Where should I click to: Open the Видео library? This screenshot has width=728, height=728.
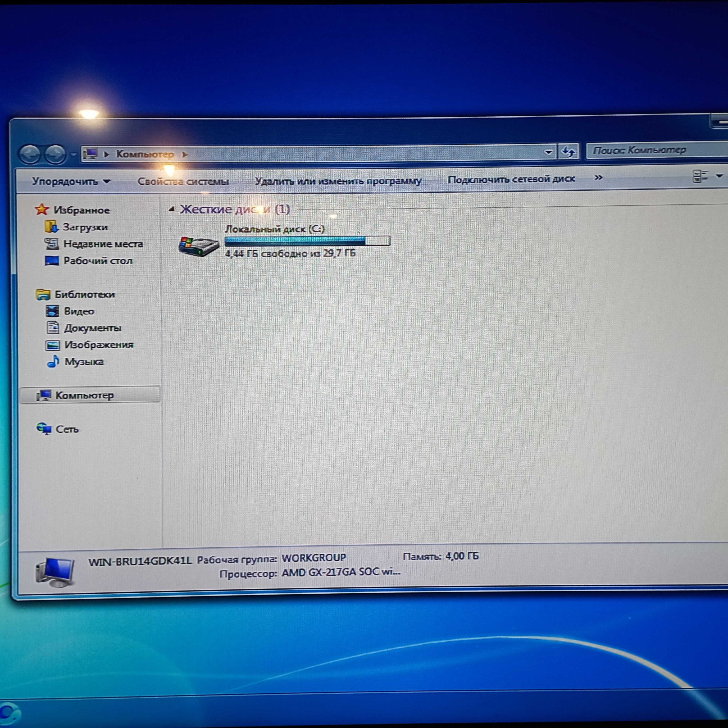(x=79, y=311)
